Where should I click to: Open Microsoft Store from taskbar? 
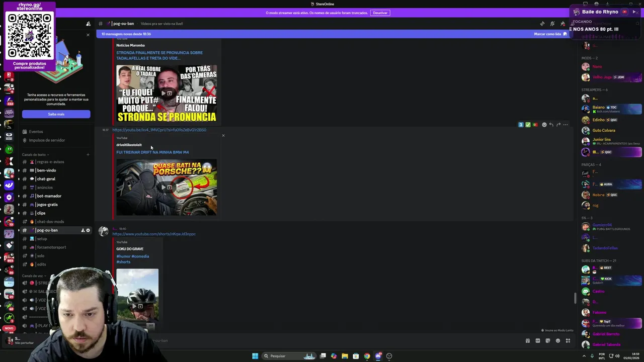[x=356, y=356]
